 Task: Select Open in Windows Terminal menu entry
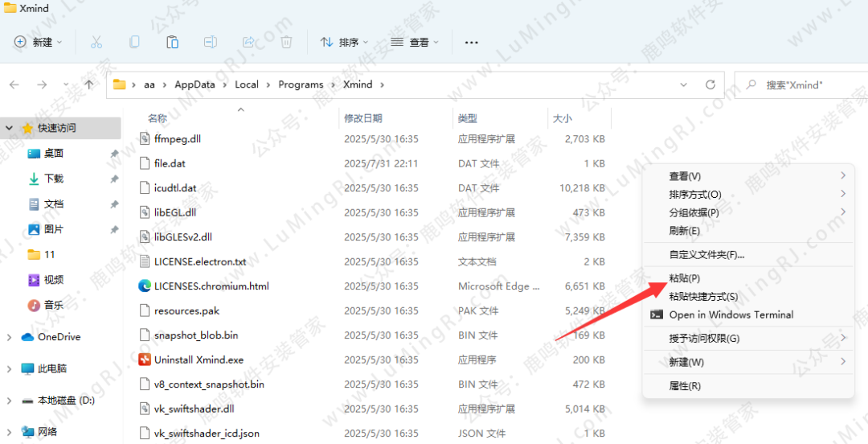[x=731, y=314]
